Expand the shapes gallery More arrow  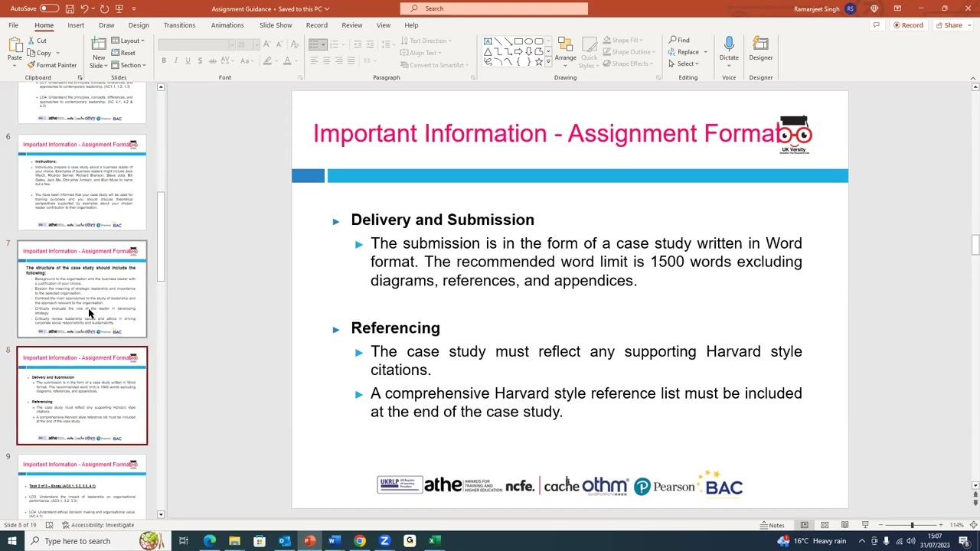pyautogui.click(x=547, y=63)
